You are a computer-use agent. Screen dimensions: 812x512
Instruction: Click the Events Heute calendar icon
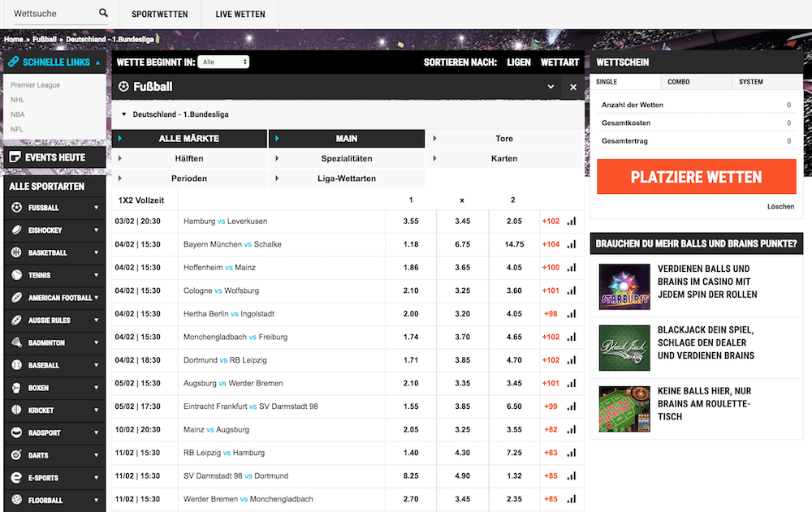click(x=15, y=157)
